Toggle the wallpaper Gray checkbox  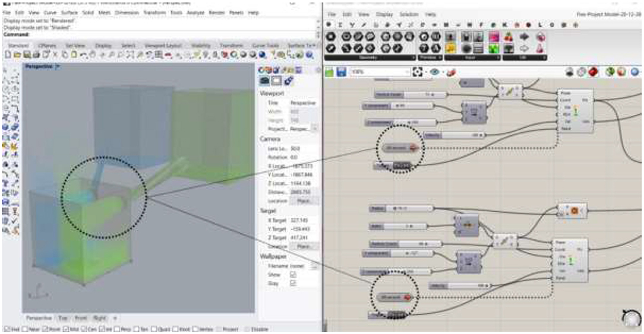click(293, 283)
